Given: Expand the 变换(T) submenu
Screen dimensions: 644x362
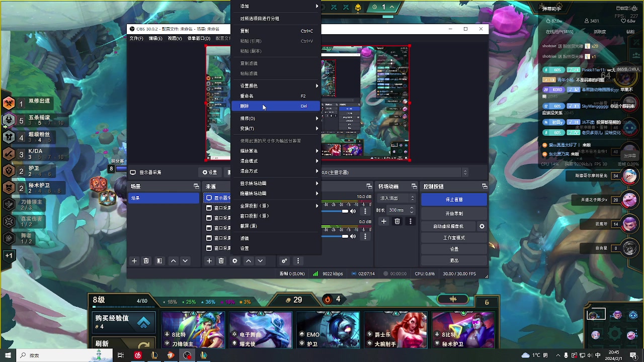Looking at the screenshot, I should [276, 129].
